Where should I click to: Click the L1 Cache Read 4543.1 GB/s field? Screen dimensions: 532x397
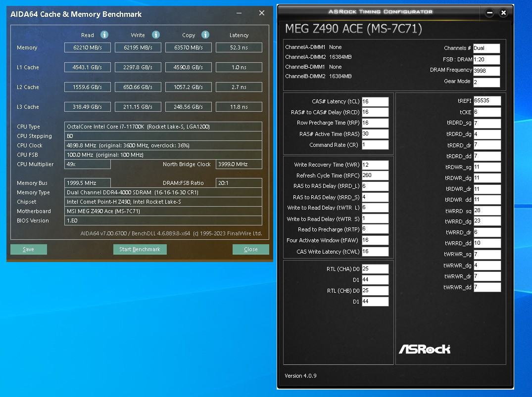click(88, 67)
